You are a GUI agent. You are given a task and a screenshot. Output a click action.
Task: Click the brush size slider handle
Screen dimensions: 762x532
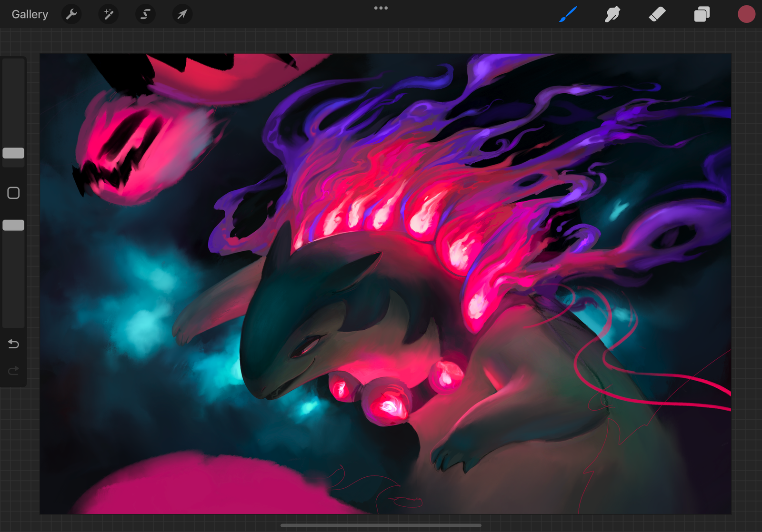point(13,153)
